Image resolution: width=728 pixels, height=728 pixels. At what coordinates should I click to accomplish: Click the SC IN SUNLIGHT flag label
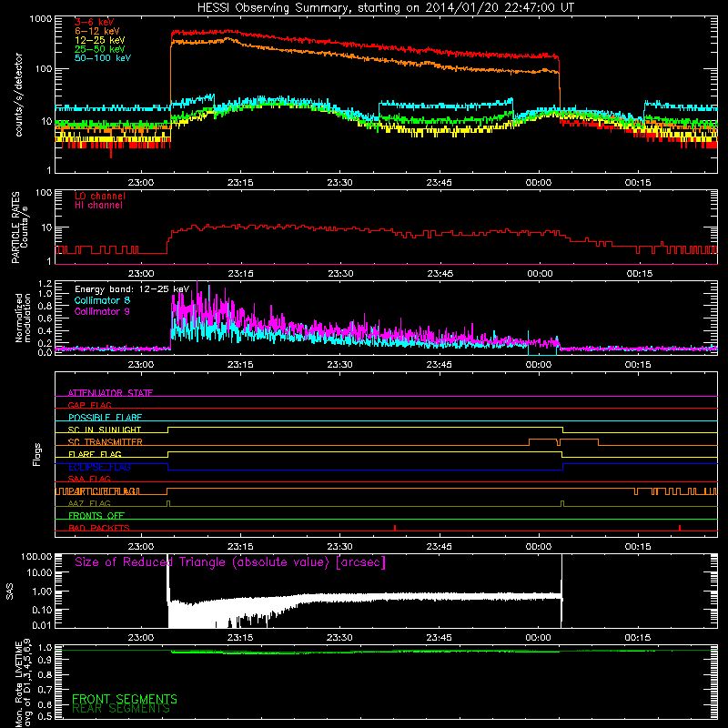[105, 430]
